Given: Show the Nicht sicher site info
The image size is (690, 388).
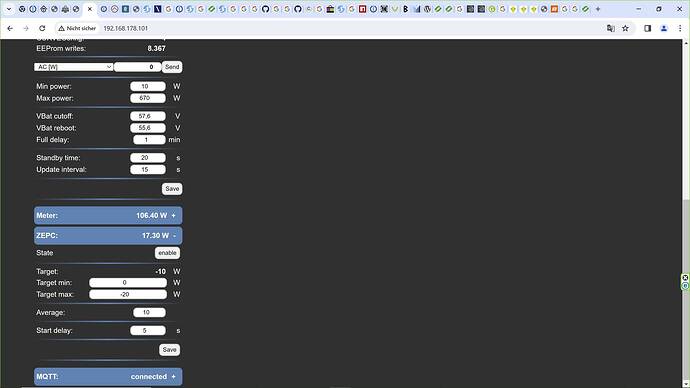Looking at the screenshot, I should tap(77, 28).
